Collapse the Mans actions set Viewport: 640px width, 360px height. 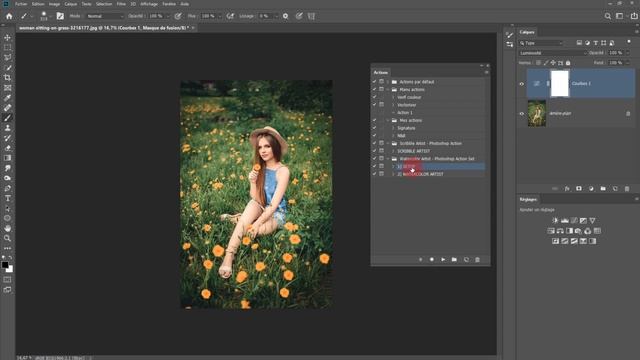click(388, 89)
